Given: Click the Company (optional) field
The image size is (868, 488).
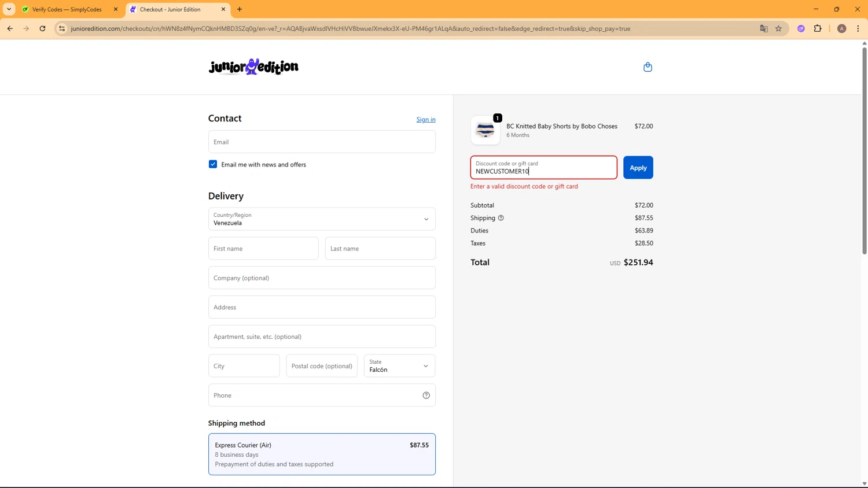Looking at the screenshot, I should [322, 278].
